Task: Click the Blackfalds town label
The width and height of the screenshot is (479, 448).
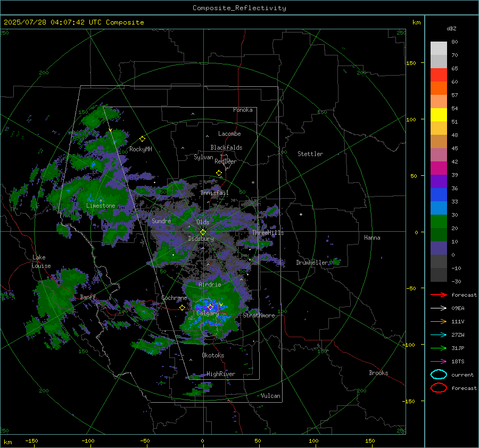Action: tap(226, 148)
